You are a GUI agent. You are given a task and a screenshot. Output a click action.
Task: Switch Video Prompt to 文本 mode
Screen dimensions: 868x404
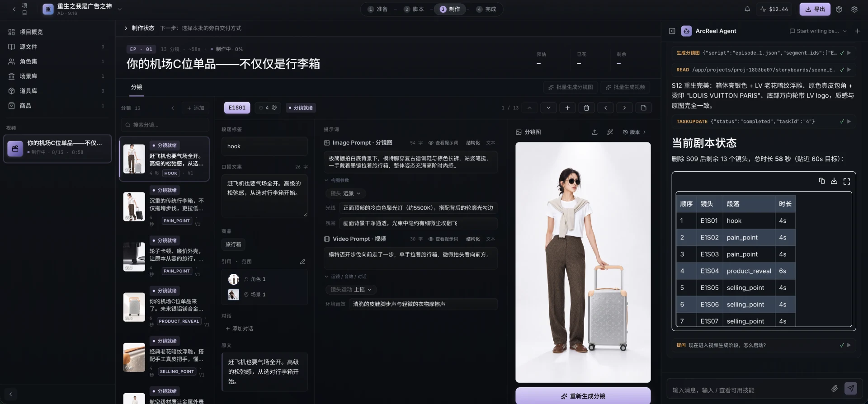point(491,239)
